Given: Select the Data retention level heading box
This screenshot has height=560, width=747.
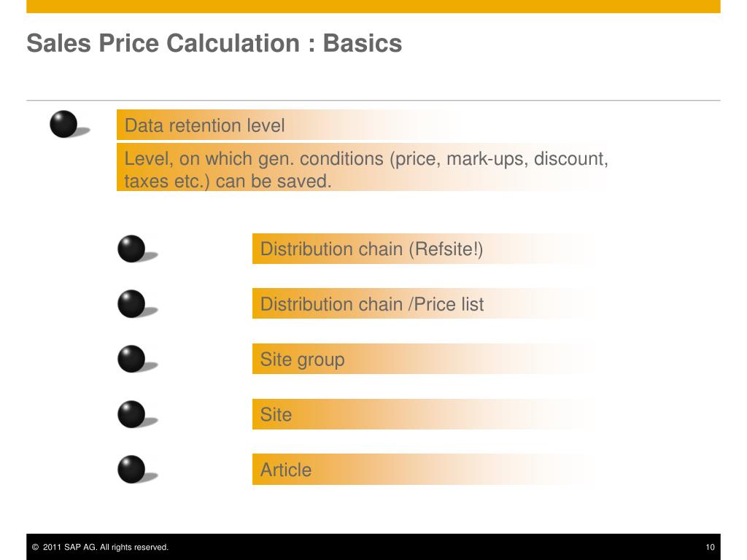Looking at the screenshot, I should (286, 125).
